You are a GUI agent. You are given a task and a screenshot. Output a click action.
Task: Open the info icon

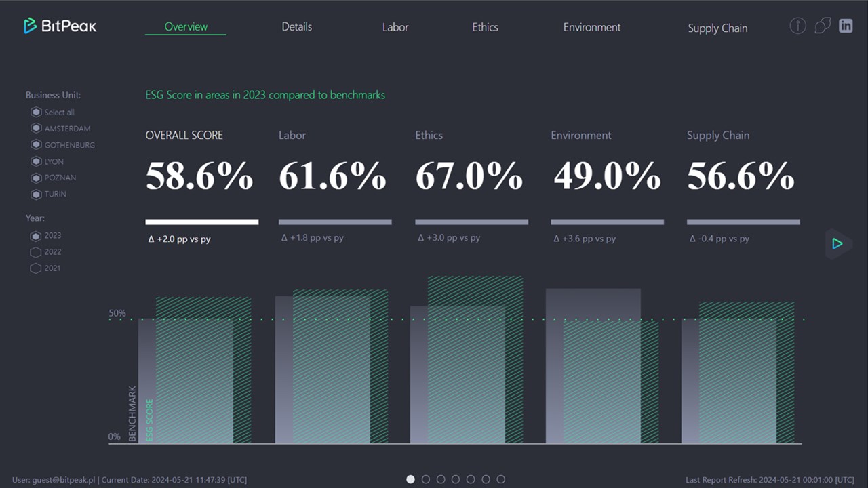[797, 26]
